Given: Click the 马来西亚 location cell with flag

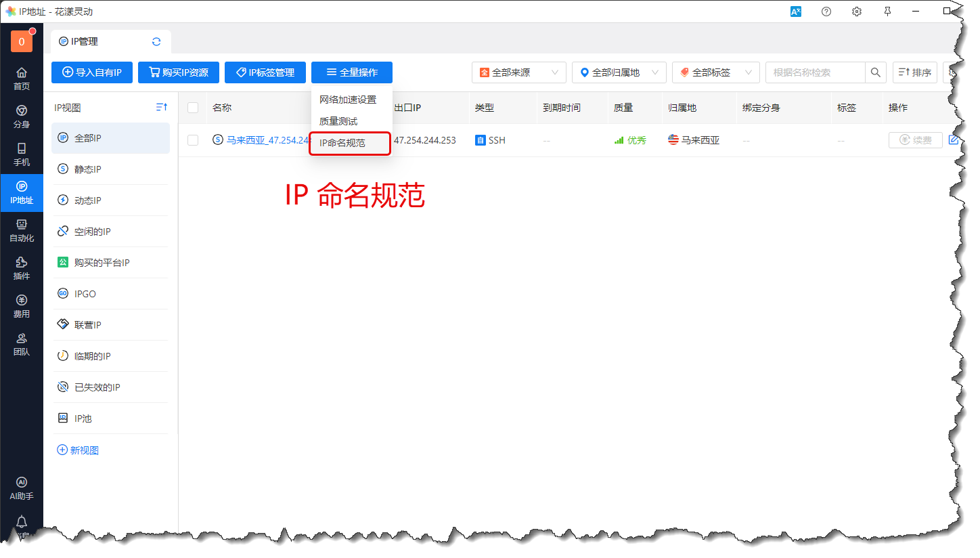Looking at the screenshot, I should tap(694, 140).
